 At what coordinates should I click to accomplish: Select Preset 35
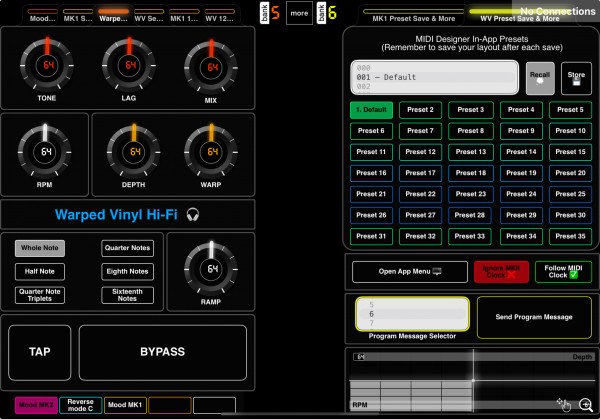tap(570, 236)
